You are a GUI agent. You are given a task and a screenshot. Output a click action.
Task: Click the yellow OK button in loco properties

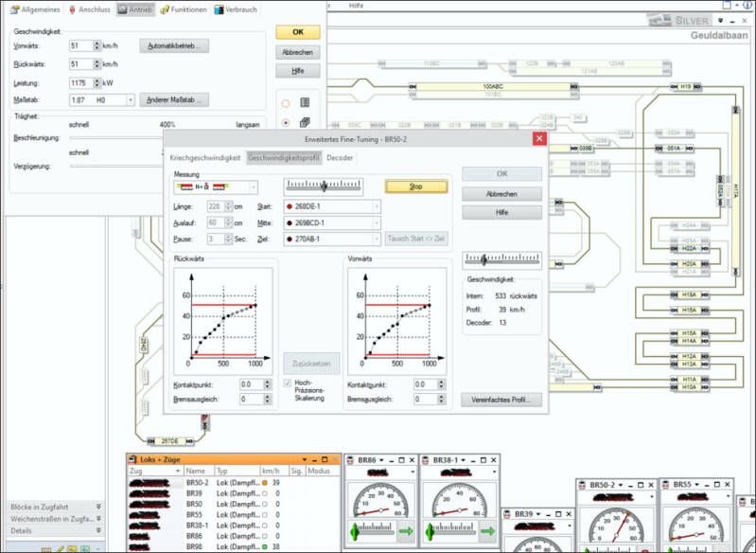pos(298,32)
